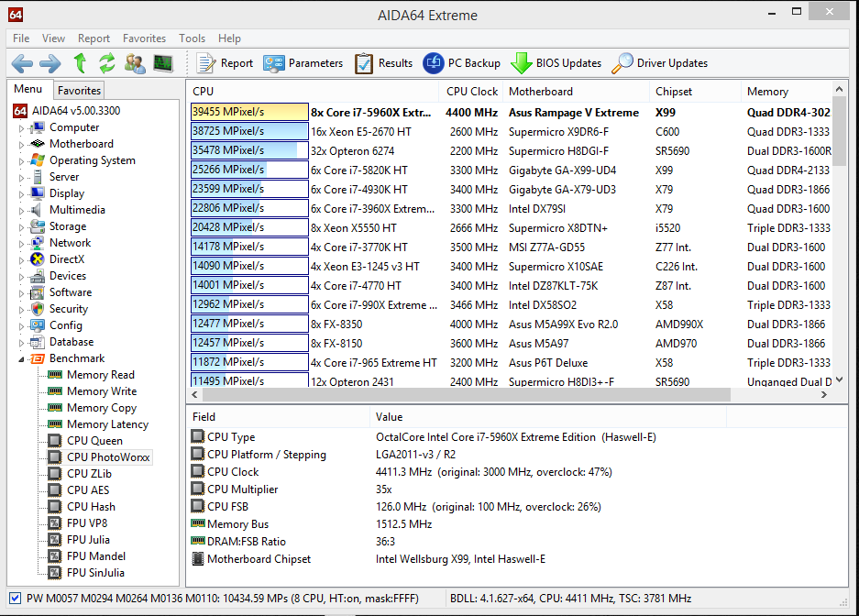Collapse the Benchmark tree node

(x=21, y=359)
